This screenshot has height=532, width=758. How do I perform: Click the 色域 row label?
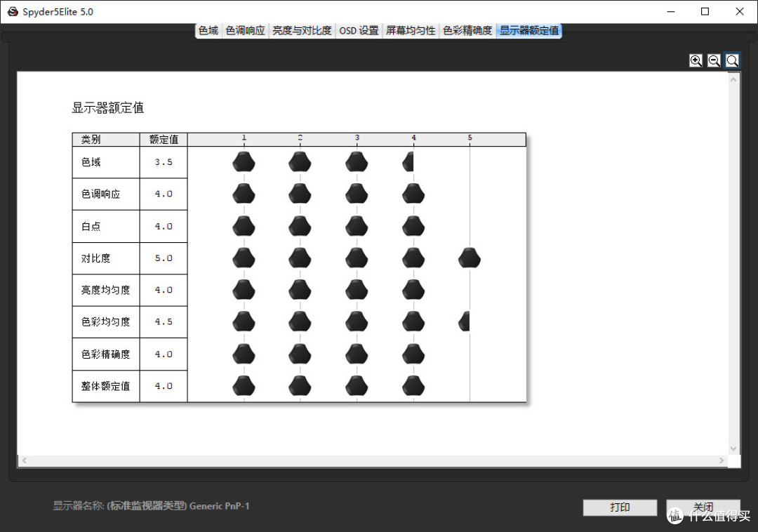pyautogui.click(x=91, y=162)
